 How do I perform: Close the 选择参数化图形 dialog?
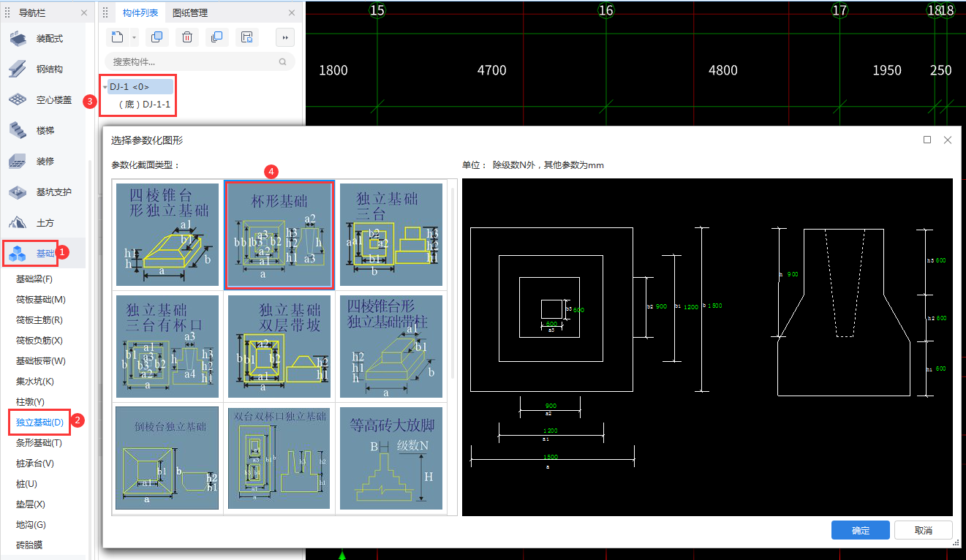pyautogui.click(x=947, y=140)
